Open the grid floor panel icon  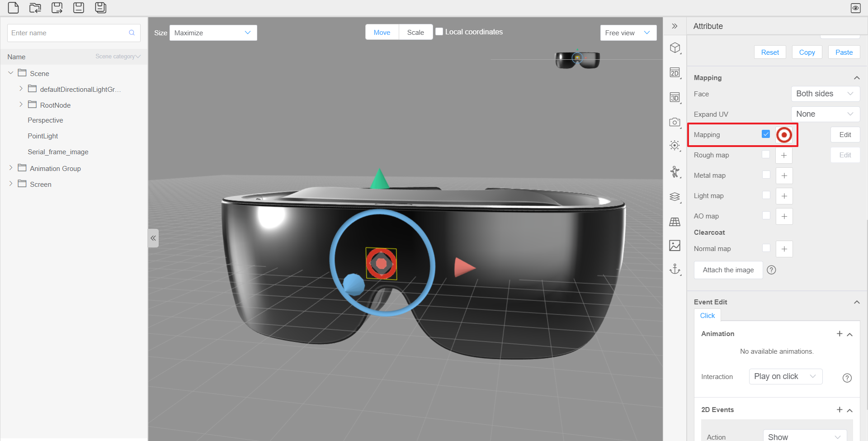tap(675, 222)
